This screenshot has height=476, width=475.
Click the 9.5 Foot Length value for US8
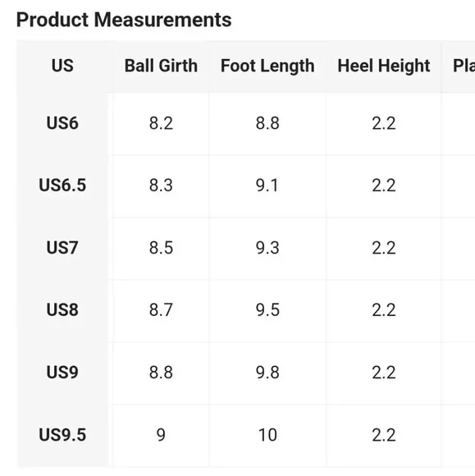pos(267,310)
